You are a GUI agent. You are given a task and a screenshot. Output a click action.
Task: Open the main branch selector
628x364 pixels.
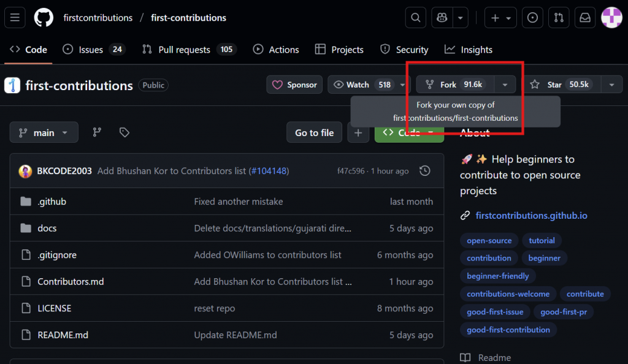[x=44, y=132]
